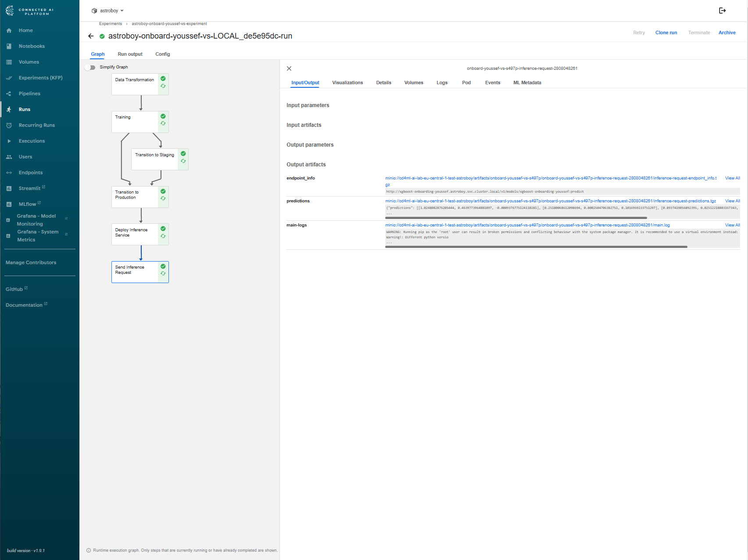Image resolution: width=748 pixels, height=560 pixels.
Task: Click the predictions horizontal scrollbar
Action: [516, 218]
